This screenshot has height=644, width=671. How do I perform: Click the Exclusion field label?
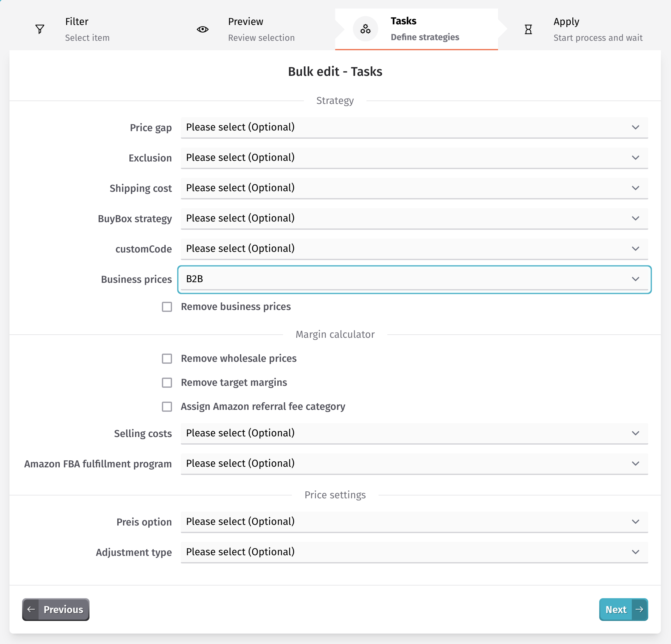(150, 158)
